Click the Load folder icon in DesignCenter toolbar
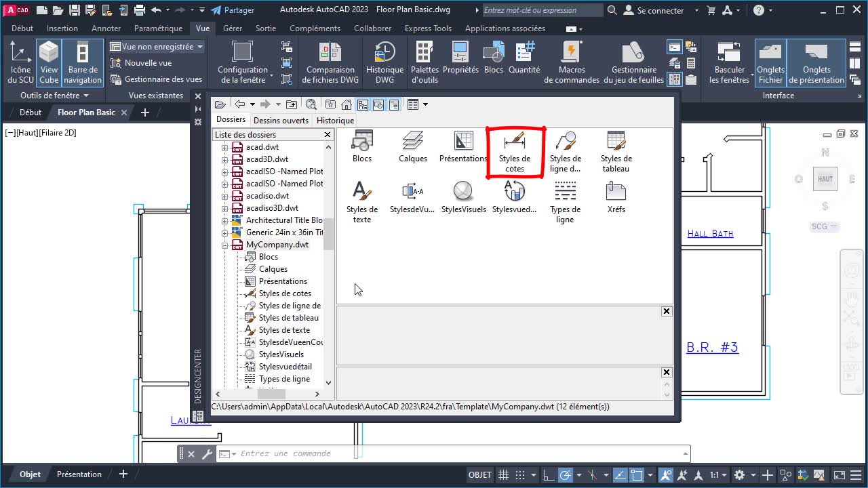This screenshot has height=488, width=868. [220, 104]
